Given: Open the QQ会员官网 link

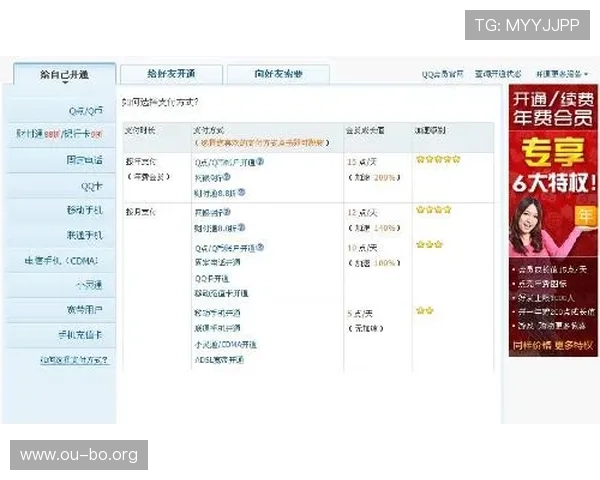Looking at the screenshot, I should pos(442,74).
